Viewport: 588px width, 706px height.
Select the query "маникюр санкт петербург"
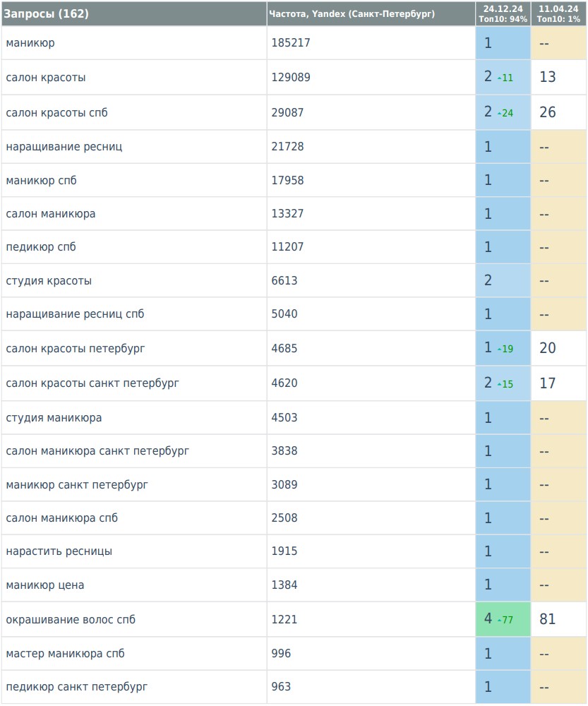click(77, 484)
